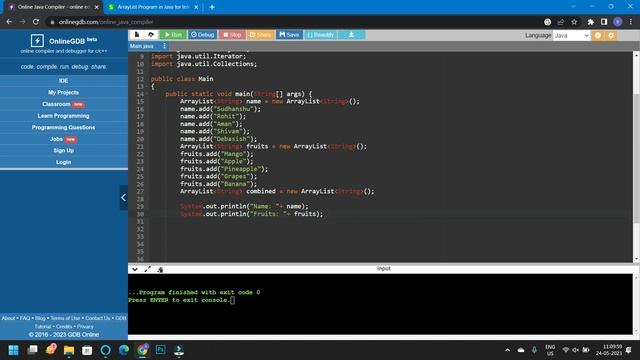Bookmark this page with the star icon
Image resolution: width=640 pixels, height=360 pixels.
(x=574, y=22)
